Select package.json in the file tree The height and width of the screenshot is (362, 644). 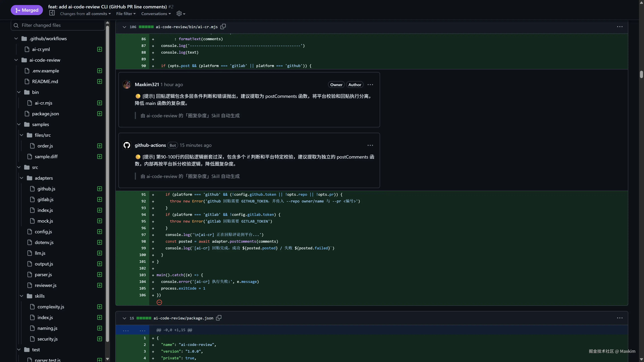pyautogui.click(x=45, y=114)
